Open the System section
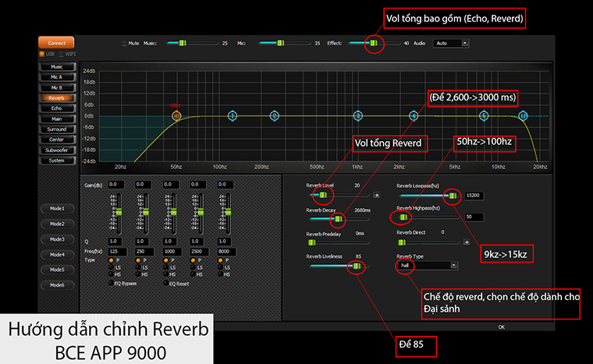 click(x=57, y=161)
